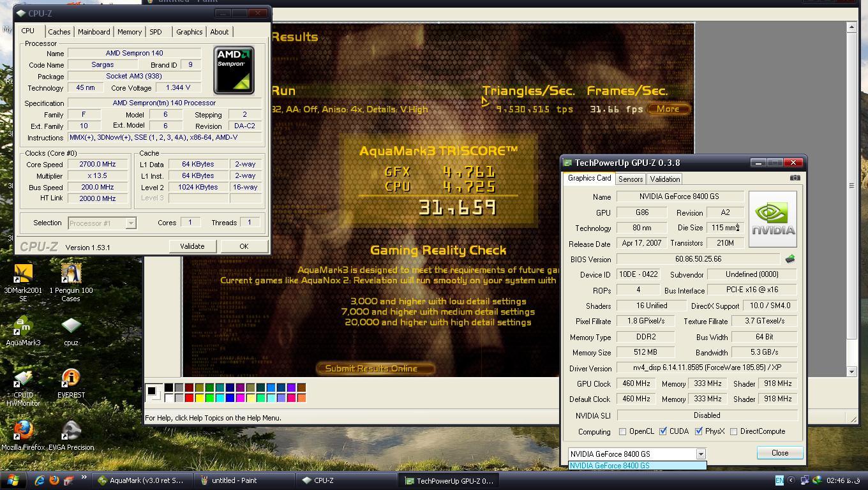This screenshot has width=868, height=490.
Task: Switch to CPU-Z taskbar button
Action: point(345,480)
